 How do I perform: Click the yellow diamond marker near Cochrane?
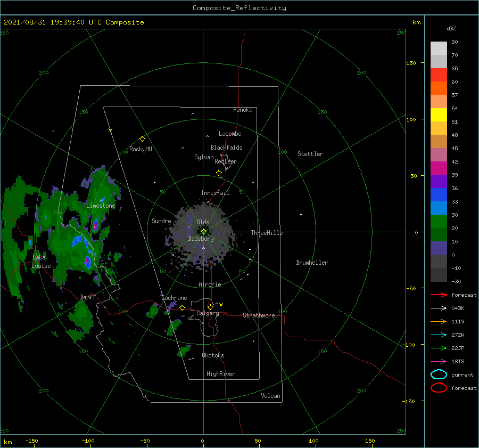(x=183, y=307)
